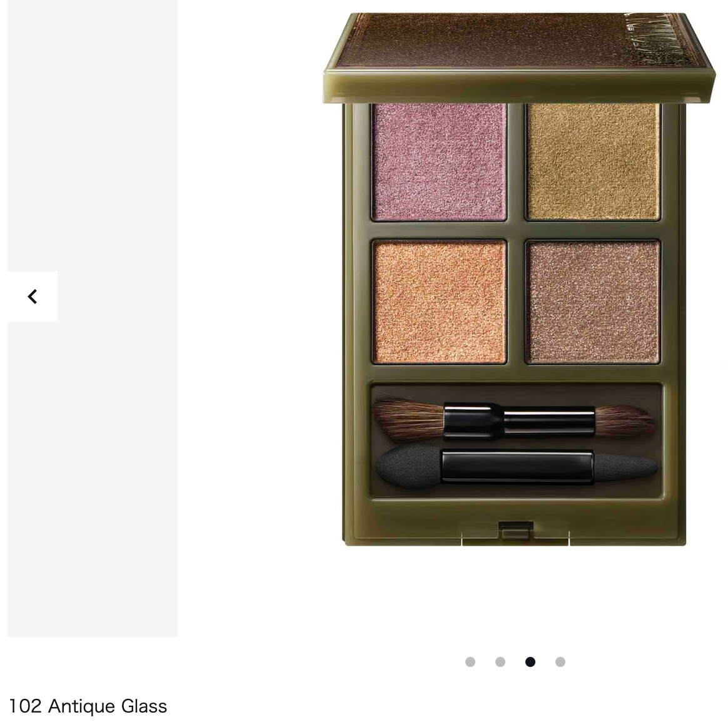The height and width of the screenshot is (722, 728).
Task: Click the applicator tray compartment
Action: tap(516, 440)
